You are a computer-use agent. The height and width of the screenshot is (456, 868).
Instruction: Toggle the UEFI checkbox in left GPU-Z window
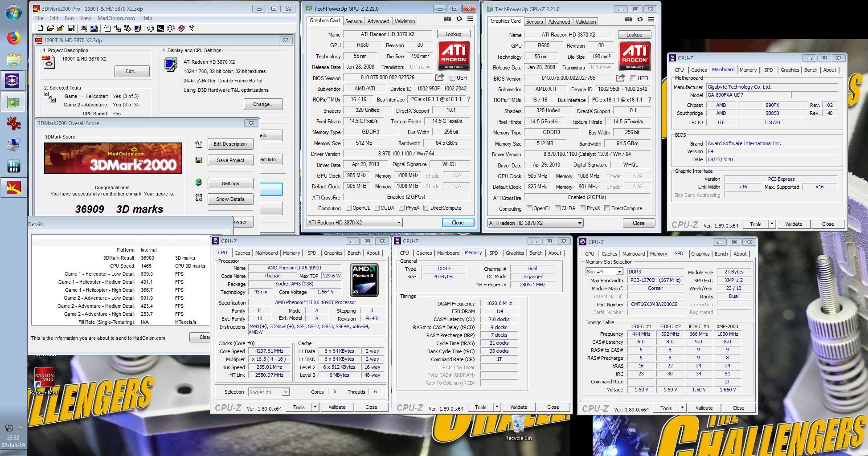pyautogui.click(x=452, y=77)
